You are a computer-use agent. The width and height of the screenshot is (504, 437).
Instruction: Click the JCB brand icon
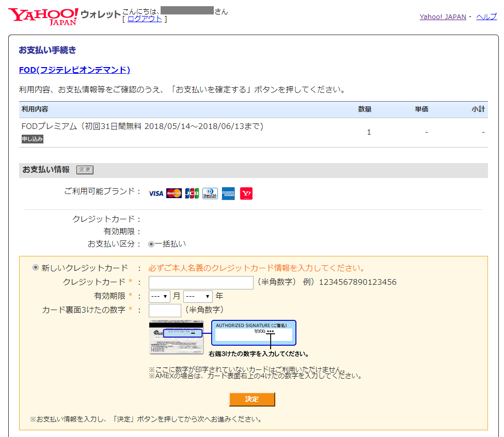(192, 193)
